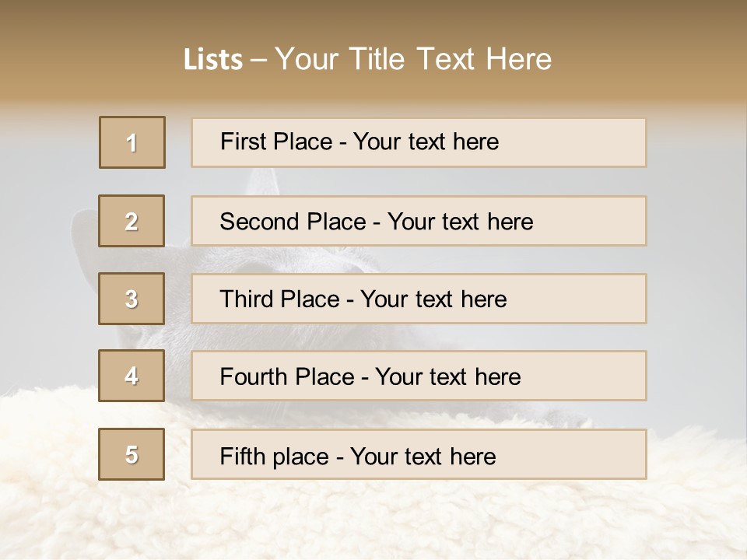Image resolution: width=747 pixels, height=560 pixels.
Task: Click the "Fifth place" text box
Action: pyautogui.click(x=419, y=454)
